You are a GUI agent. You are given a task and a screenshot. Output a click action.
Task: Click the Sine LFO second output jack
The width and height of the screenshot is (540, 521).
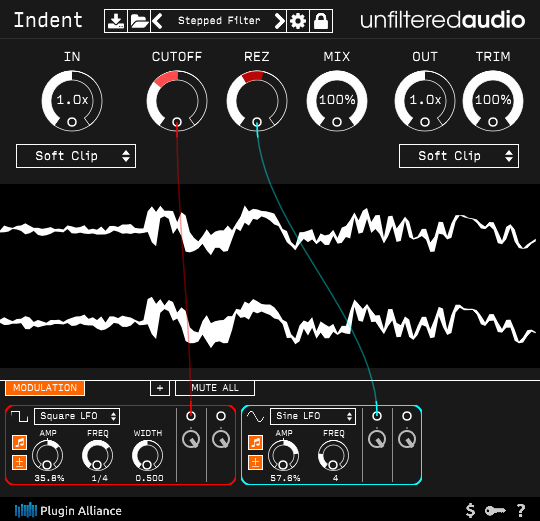[407, 416]
